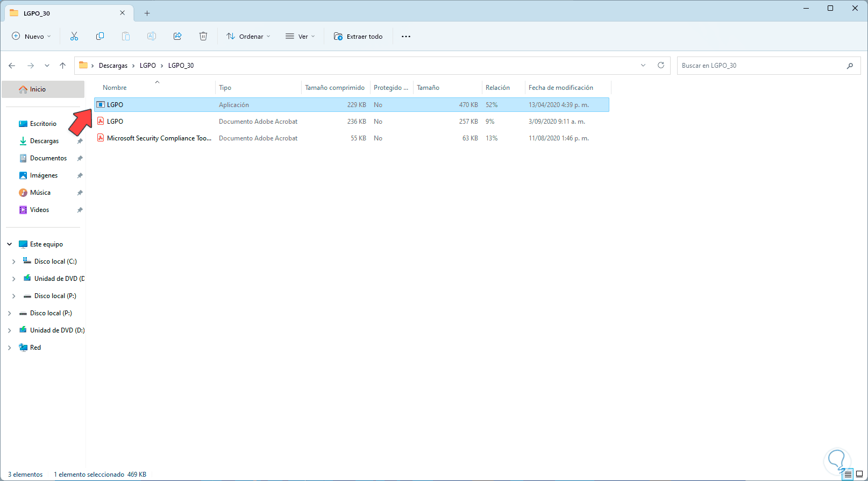The image size is (868, 481).
Task: Go forward with the right arrow
Action: point(31,66)
